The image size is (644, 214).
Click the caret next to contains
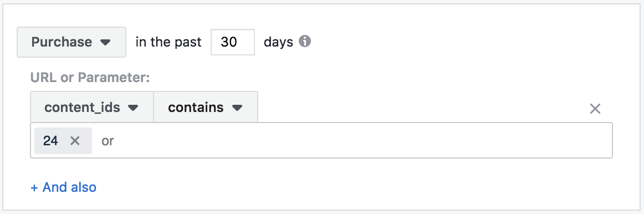point(237,108)
